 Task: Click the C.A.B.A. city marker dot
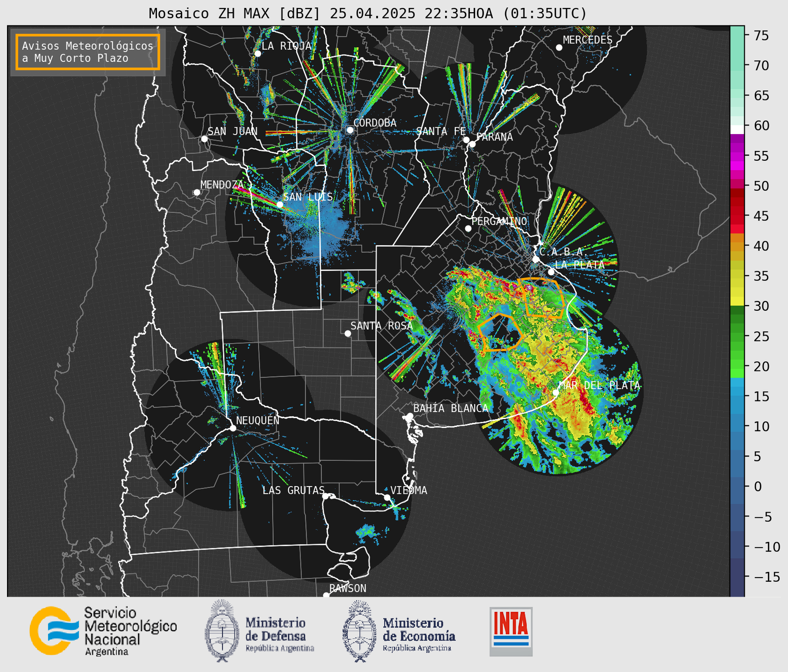[x=536, y=259]
